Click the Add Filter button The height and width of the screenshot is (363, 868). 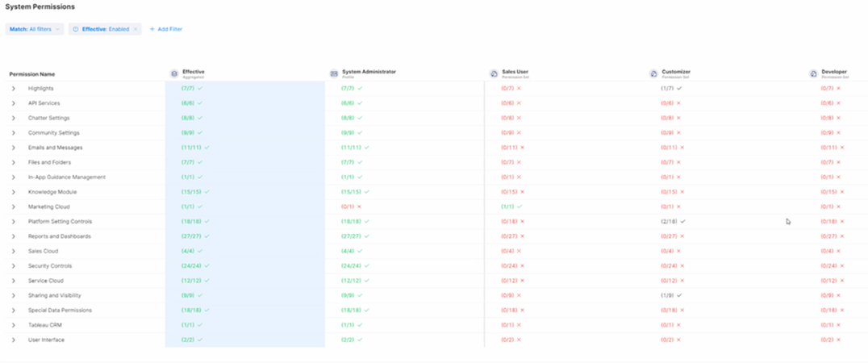(x=166, y=29)
